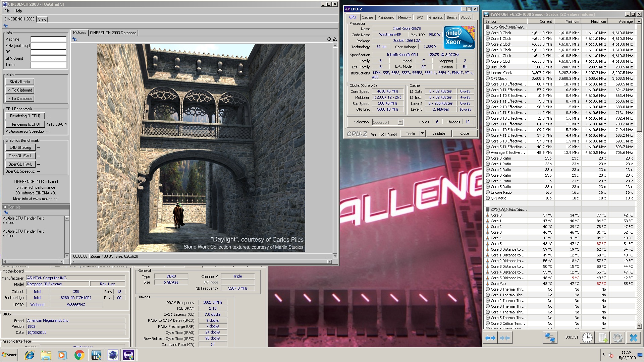Open CPU-Z Socket #1 selection dropdown
644x362 pixels.
pos(400,122)
